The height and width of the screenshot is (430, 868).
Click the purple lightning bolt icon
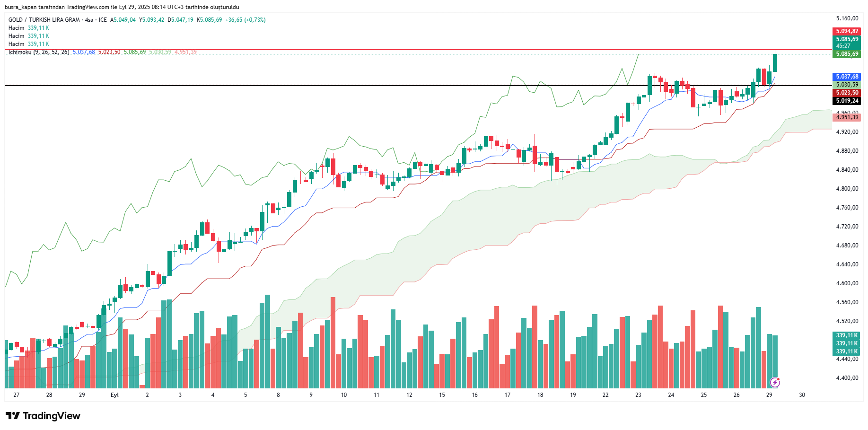click(x=775, y=382)
